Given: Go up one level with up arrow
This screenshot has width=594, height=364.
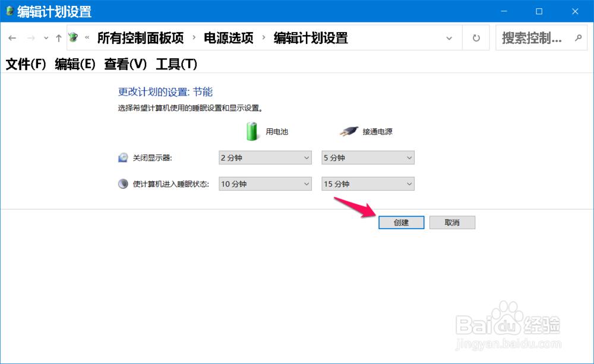Looking at the screenshot, I should (59, 38).
